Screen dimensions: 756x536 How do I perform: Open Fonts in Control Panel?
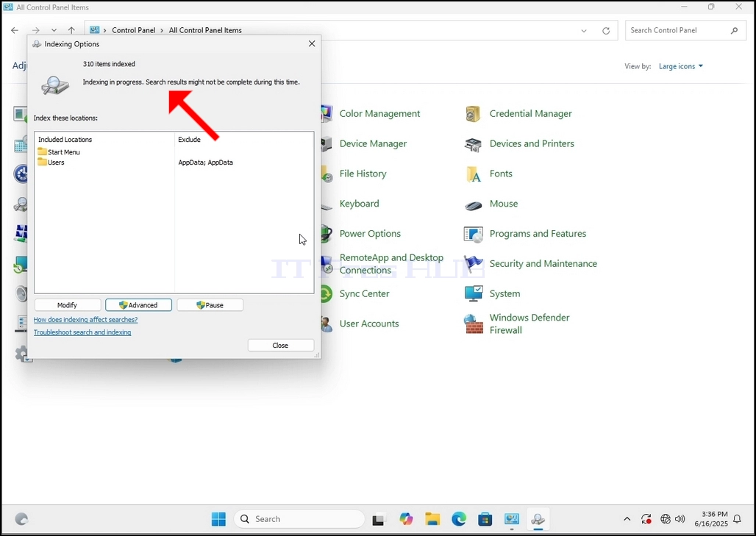point(501,174)
